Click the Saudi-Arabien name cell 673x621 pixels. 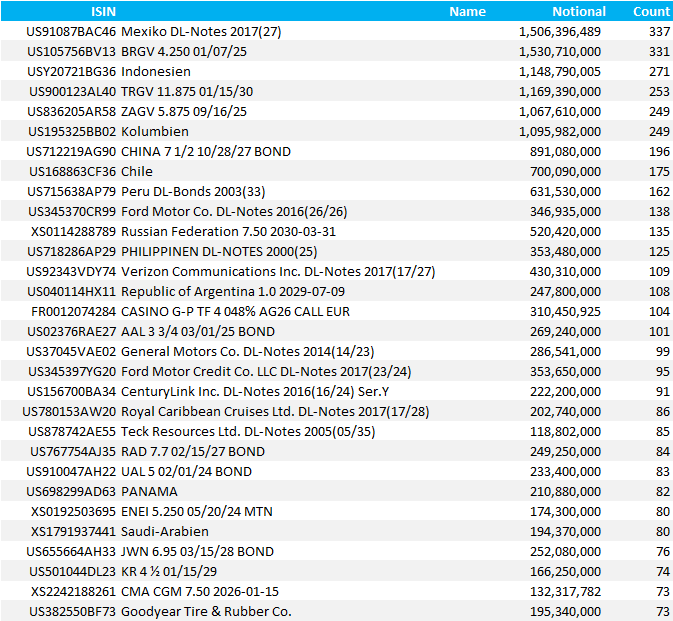tap(165, 532)
